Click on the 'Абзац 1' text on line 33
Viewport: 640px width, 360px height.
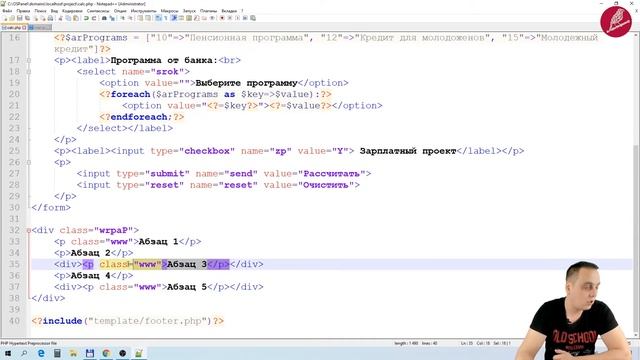click(x=158, y=242)
